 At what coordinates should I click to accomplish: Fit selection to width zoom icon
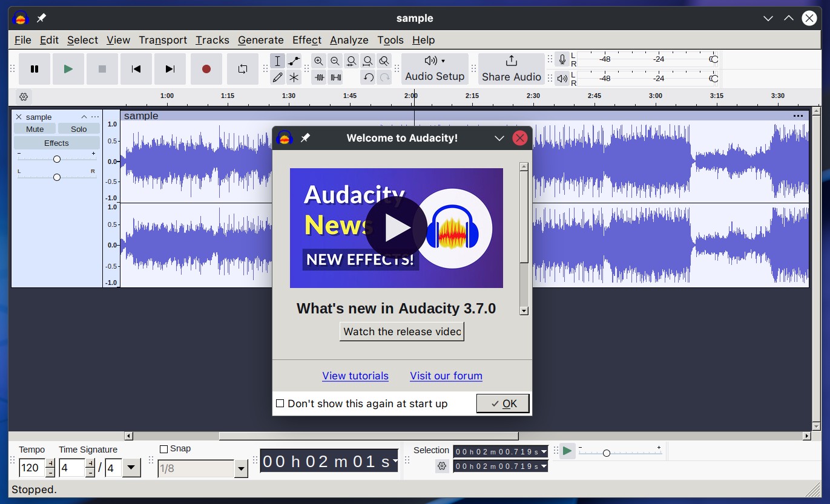coord(352,61)
